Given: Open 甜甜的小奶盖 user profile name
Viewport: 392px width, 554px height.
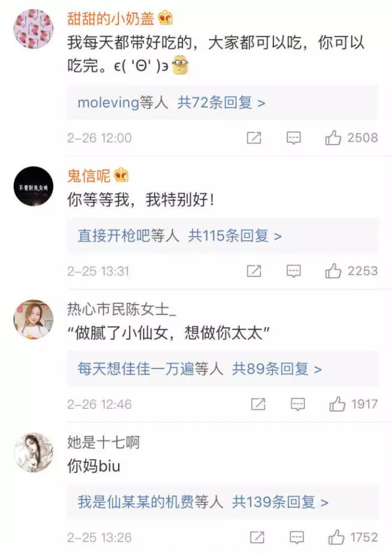Looking at the screenshot, I should 111,18.
